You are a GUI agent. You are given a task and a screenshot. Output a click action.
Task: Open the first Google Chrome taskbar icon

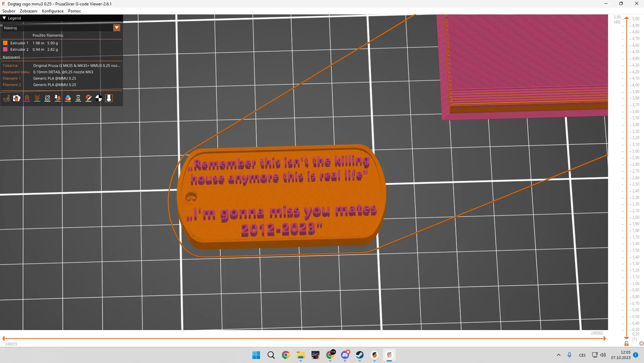286,355
